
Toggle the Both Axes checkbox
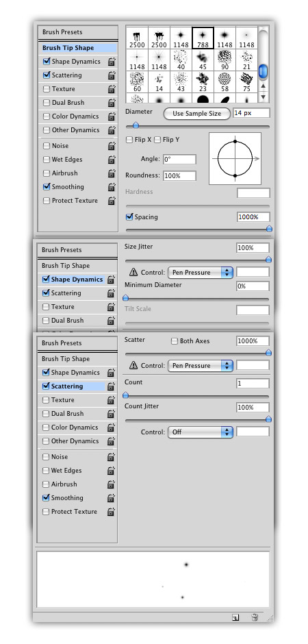(175, 341)
